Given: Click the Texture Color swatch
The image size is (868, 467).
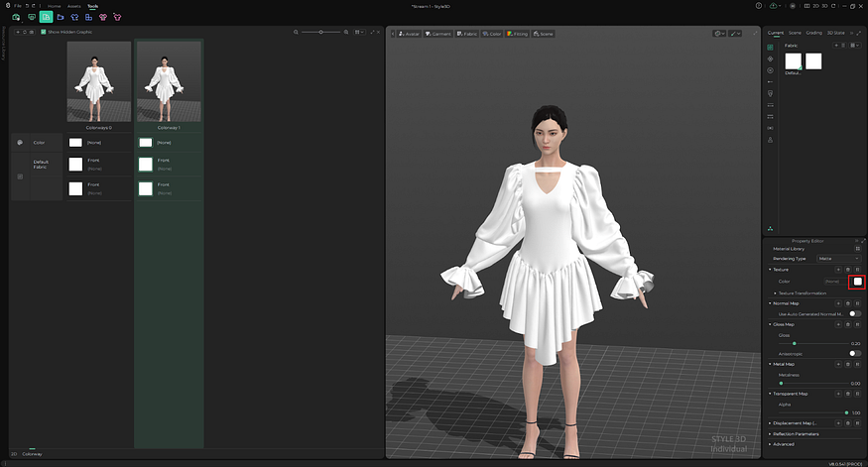Looking at the screenshot, I should coord(857,282).
